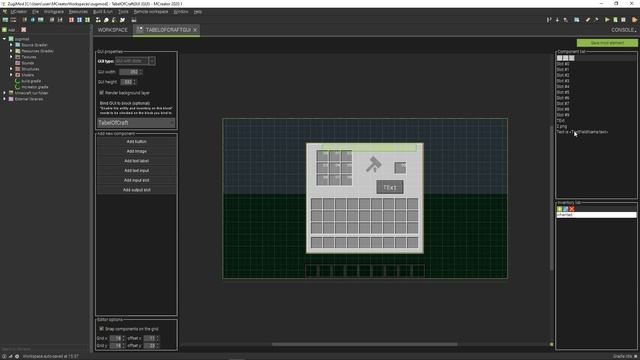Close the TABELOFCRAFTGUI tab
Viewport: 640px width, 360px height.
pyautogui.click(x=195, y=30)
